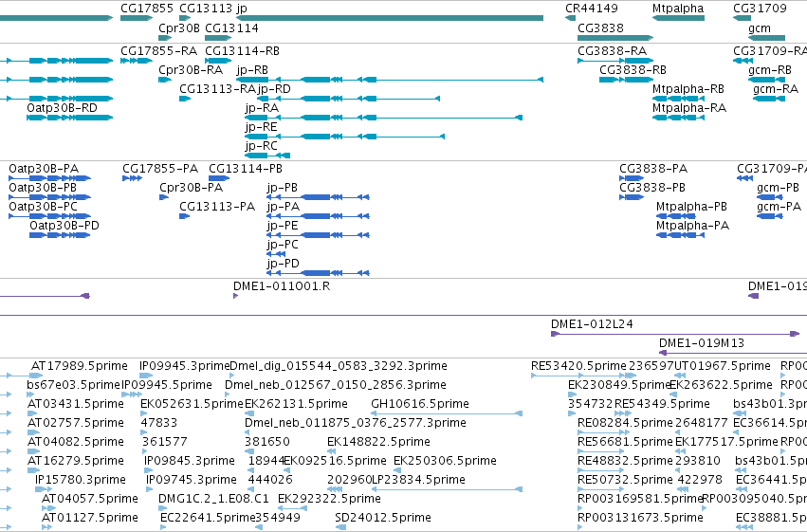The image size is (807, 532).
Task: Open protein Mtpalpha-PB
Action: point(691,208)
